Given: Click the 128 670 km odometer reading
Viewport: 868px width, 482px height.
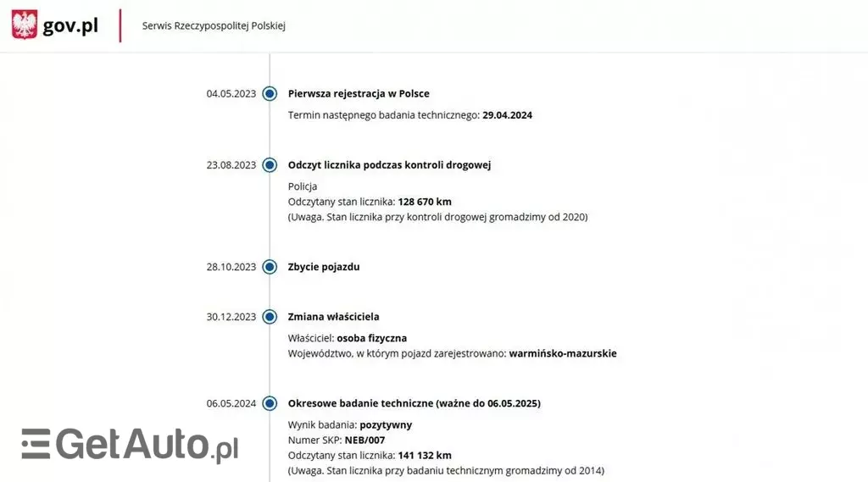Looking at the screenshot, I should (x=425, y=202).
